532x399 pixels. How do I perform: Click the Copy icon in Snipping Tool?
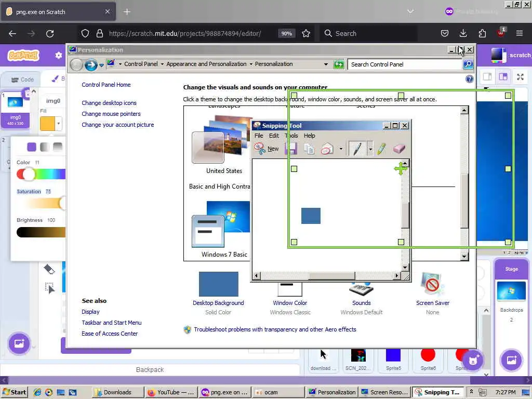309,149
